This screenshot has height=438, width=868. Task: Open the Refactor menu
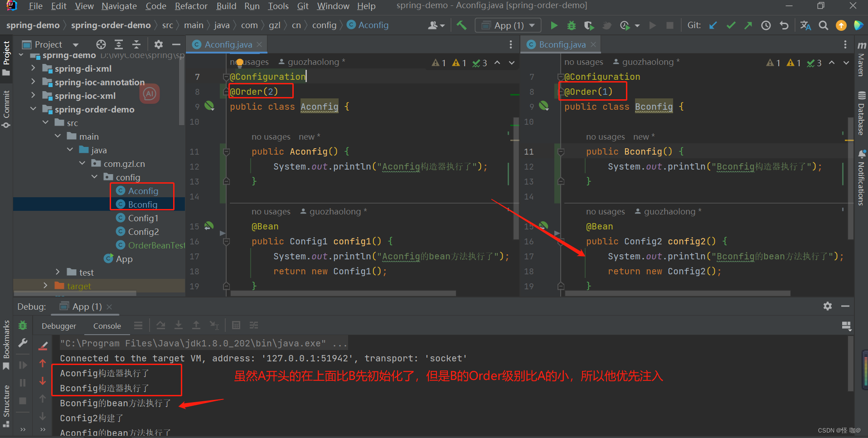coord(191,6)
